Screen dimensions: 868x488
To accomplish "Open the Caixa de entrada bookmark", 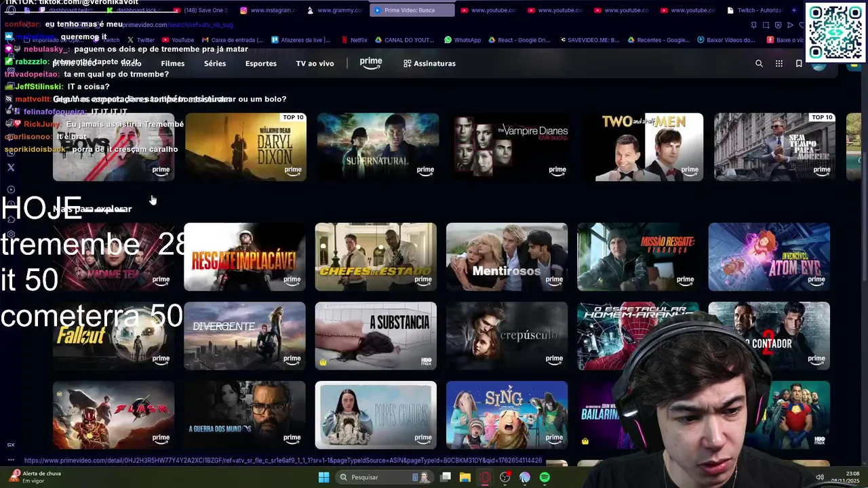I will click(232, 40).
